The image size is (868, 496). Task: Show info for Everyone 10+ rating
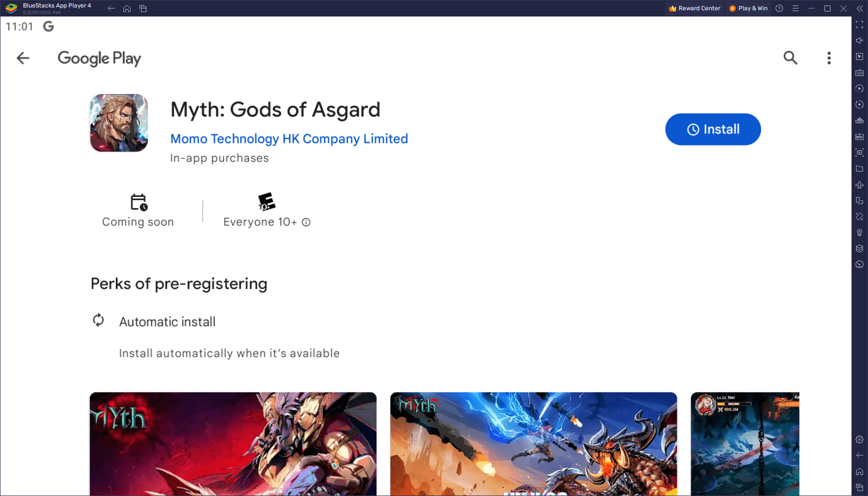[x=306, y=222]
